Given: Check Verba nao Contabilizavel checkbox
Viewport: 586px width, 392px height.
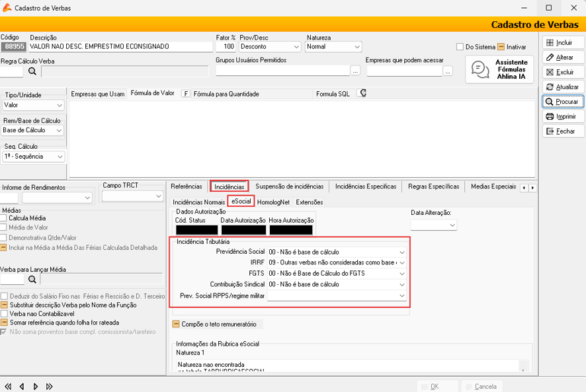Looking at the screenshot, I should pos(4,313).
